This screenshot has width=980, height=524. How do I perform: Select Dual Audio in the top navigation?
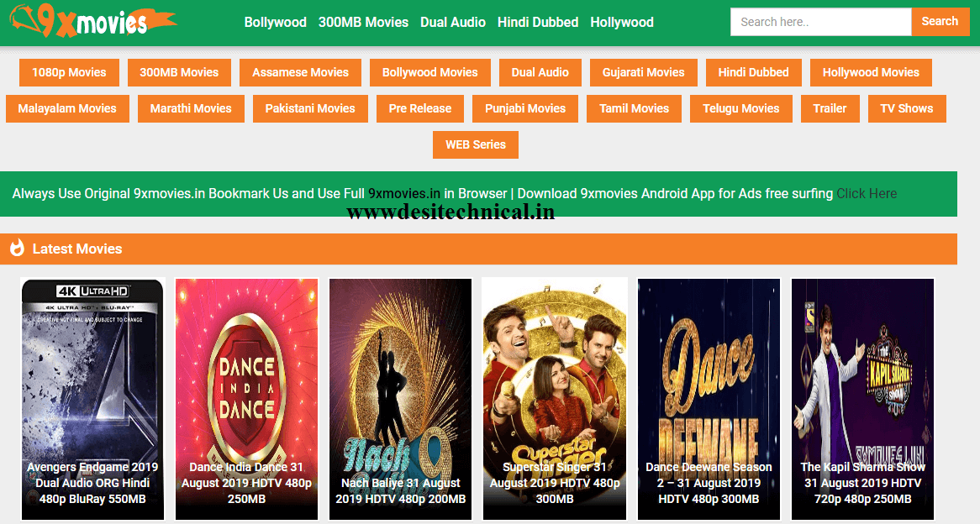point(452,23)
